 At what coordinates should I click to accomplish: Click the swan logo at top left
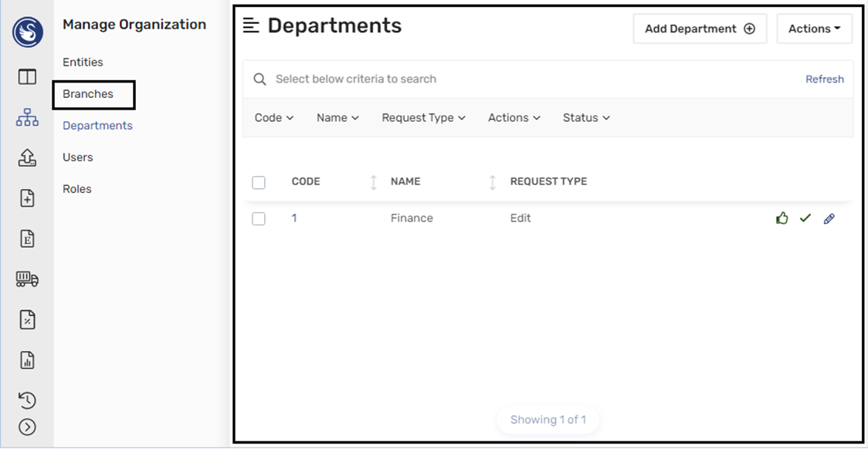(x=28, y=32)
